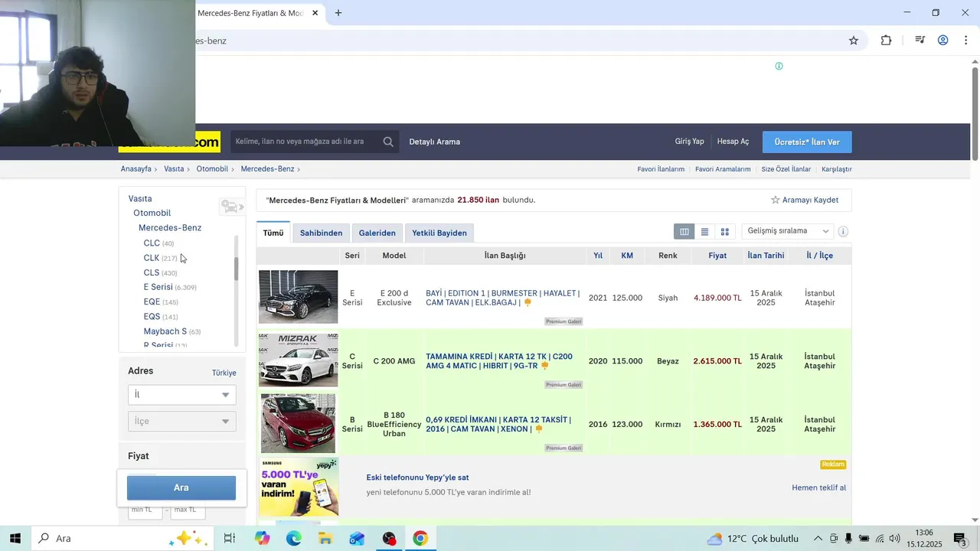Click the page vertical scrollbar thumb
Screen dimensions: 980x551
pyautogui.click(x=975, y=113)
